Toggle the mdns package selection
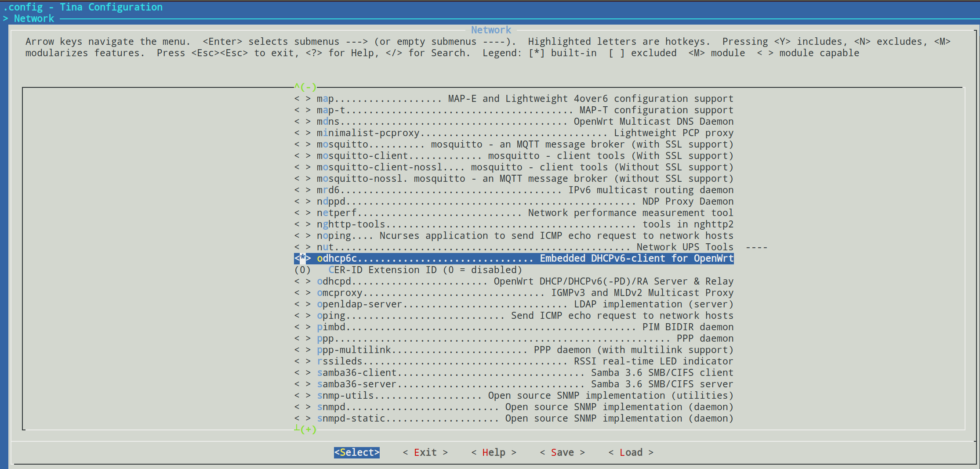 pos(302,122)
